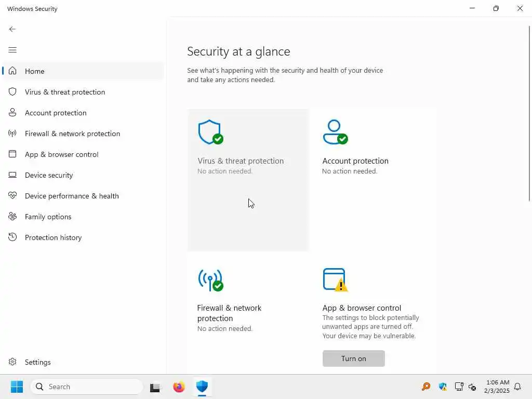Click the back arrow icon
This screenshot has width=532, height=399.
(x=12, y=29)
